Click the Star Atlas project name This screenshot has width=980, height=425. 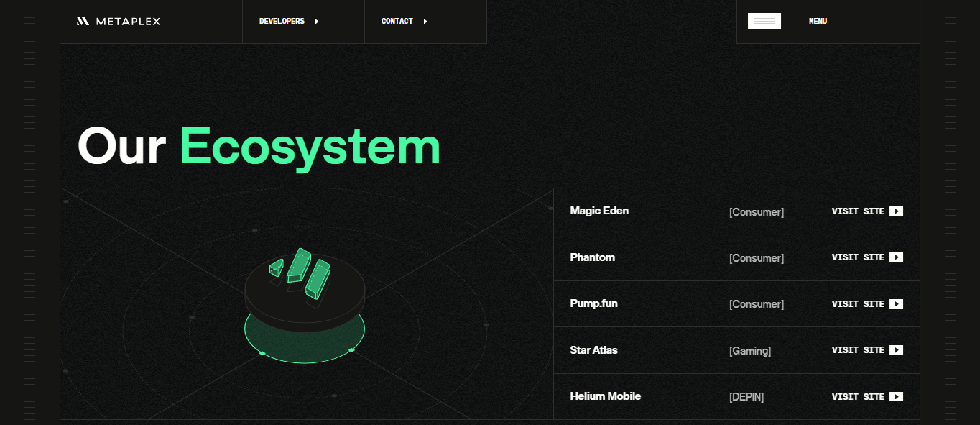pyautogui.click(x=593, y=350)
